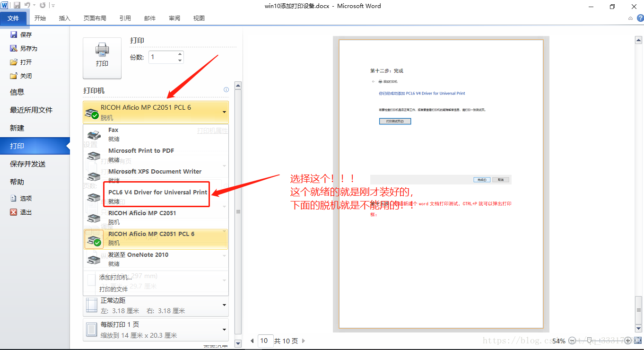The height and width of the screenshot is (350, 644).
Task: Select checked RICOH Aficio MP C2051 PCL 6 in list
Action: click(x=156, y=239)
